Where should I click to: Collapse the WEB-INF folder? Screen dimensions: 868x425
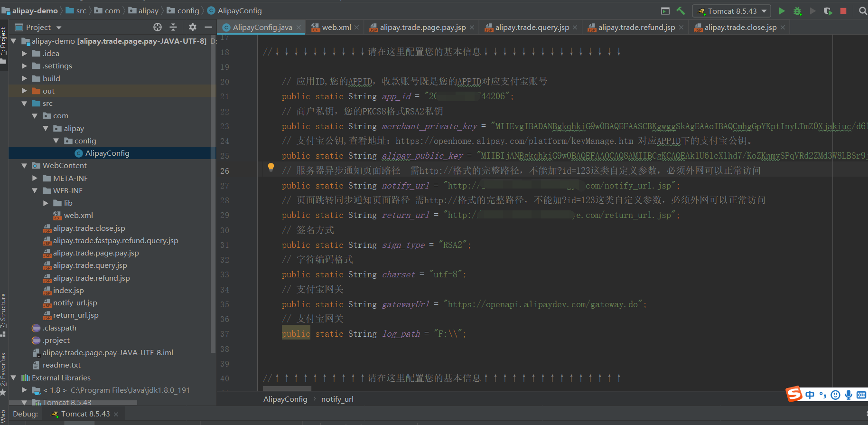[x=35, y=190]
